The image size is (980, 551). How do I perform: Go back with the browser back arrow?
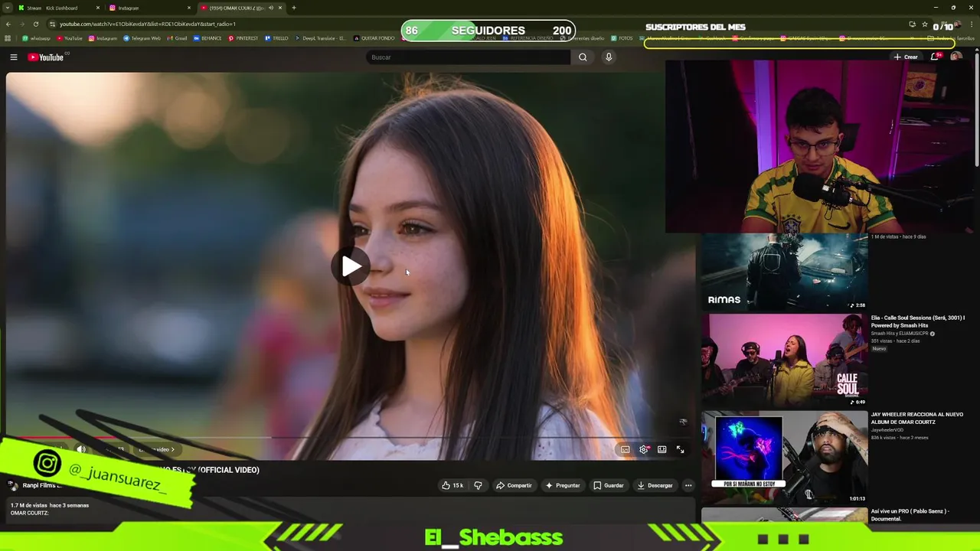[8, 24]
